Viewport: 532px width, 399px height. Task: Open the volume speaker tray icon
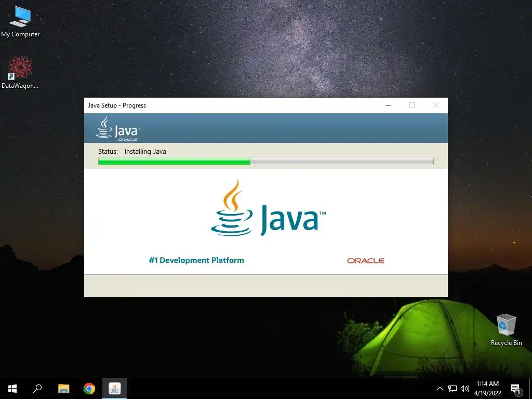[465, 389]
